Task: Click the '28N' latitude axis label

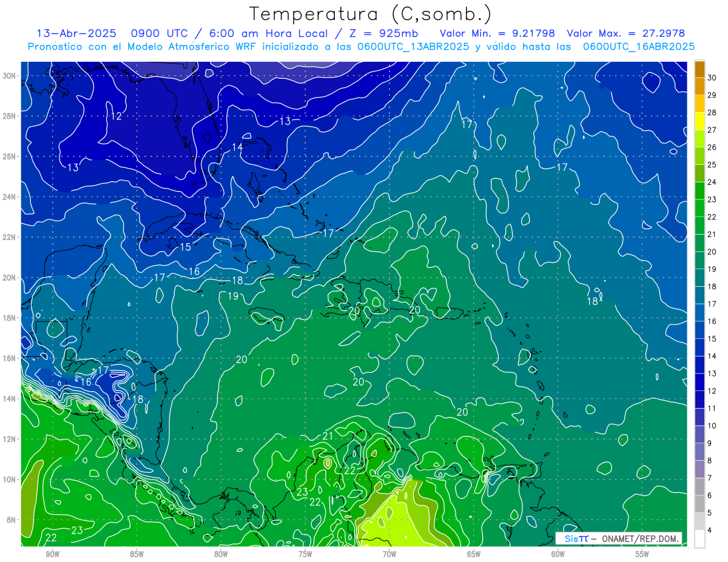Action: click(x=10, y=116)
